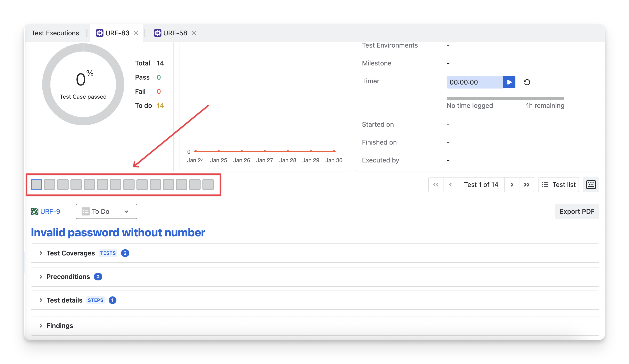Select the last test status square
Screen dimensions: 629x364
click(x=208, y=185)
